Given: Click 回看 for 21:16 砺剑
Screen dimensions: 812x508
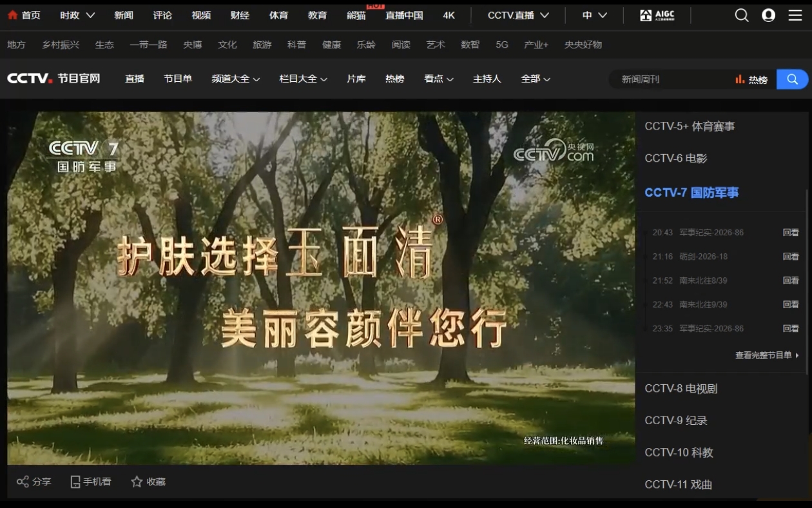Looking at the screenshot, I should coord(791,257).
